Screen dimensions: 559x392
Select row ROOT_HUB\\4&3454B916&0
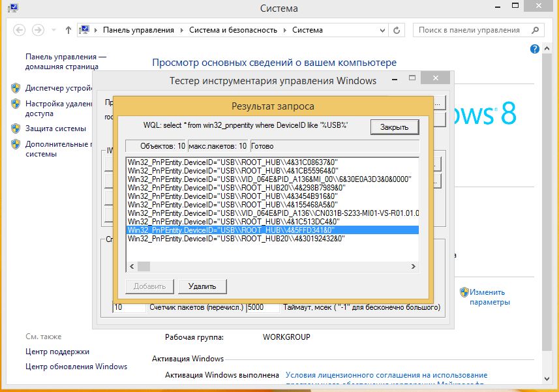pyautogui.click(x=273, y=196)
